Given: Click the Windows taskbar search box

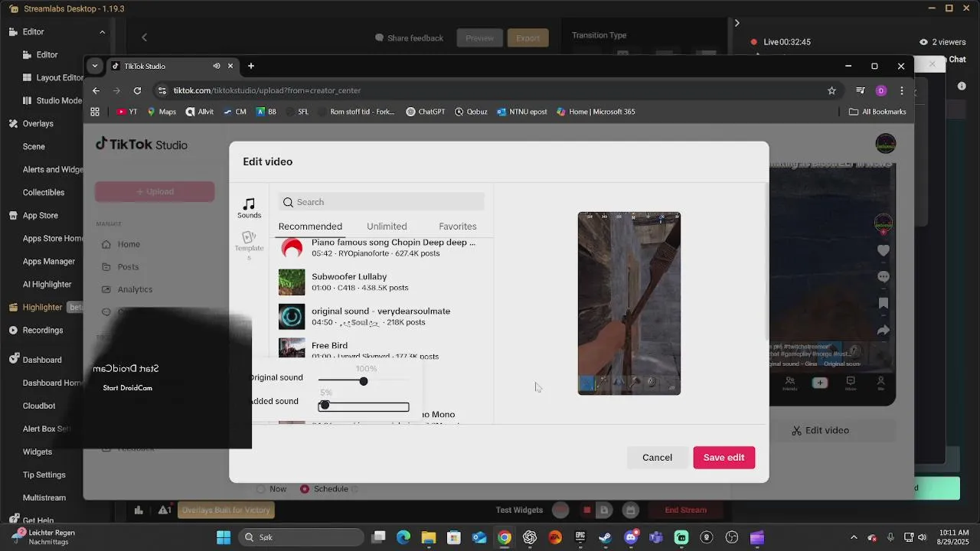Looking at the screenshot, I should tap(300, 537).
